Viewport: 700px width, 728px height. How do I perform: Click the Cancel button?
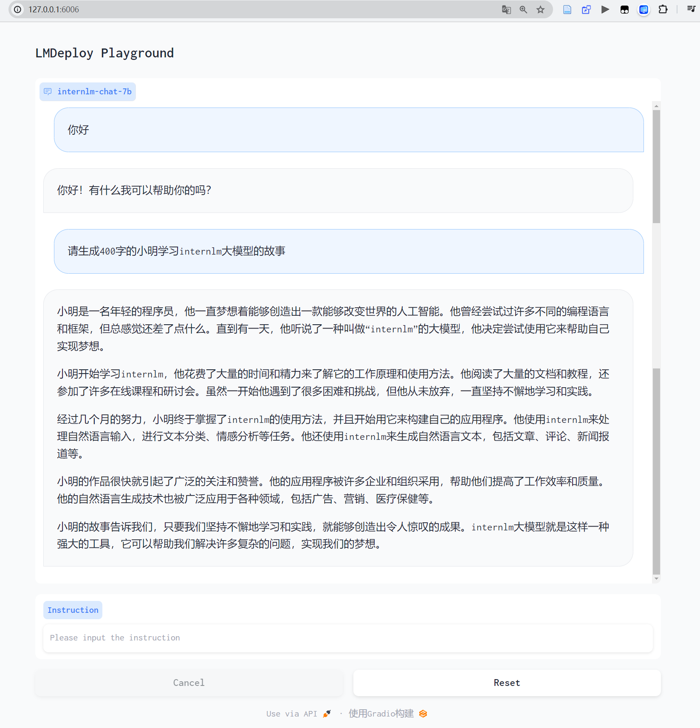(189, 683)
